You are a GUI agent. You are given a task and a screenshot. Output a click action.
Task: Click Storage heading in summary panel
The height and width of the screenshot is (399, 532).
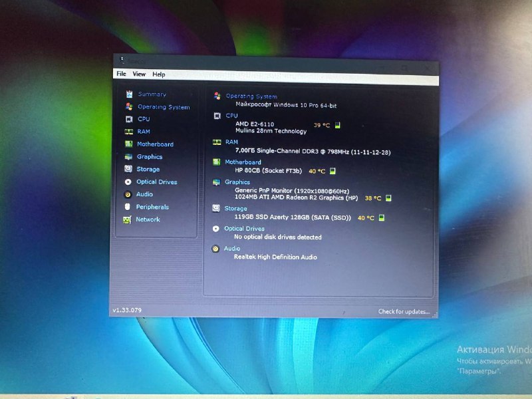click(x=236, y=209)
